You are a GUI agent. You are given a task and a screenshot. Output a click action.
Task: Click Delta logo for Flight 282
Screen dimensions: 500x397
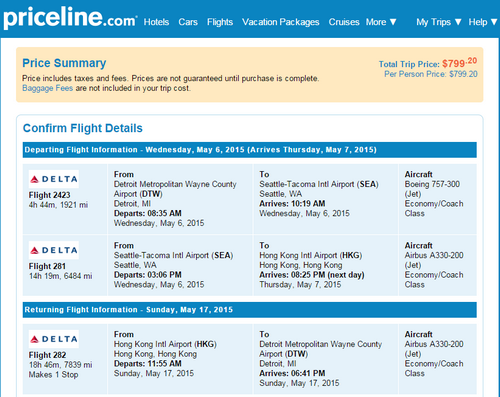[54, 339]
